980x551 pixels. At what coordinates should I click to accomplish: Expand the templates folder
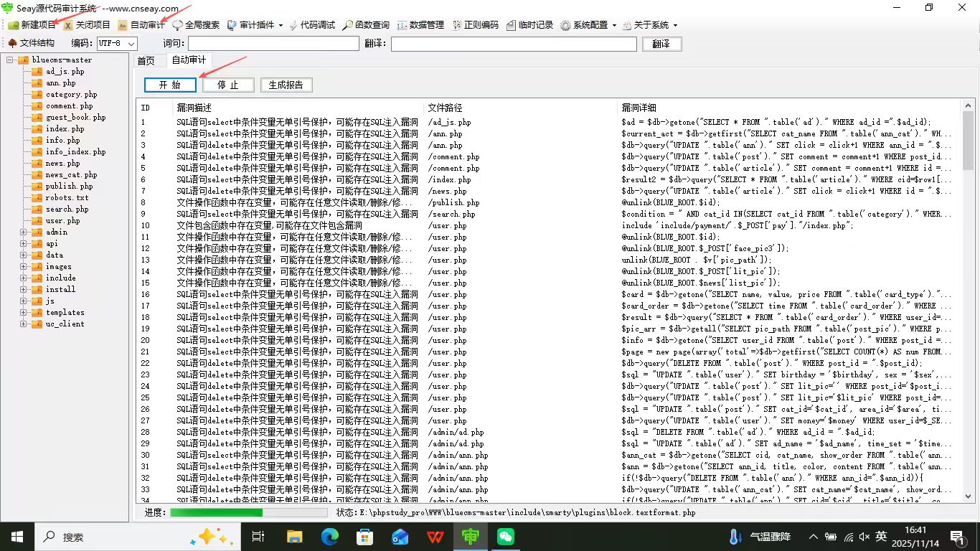tap(23, 313)
